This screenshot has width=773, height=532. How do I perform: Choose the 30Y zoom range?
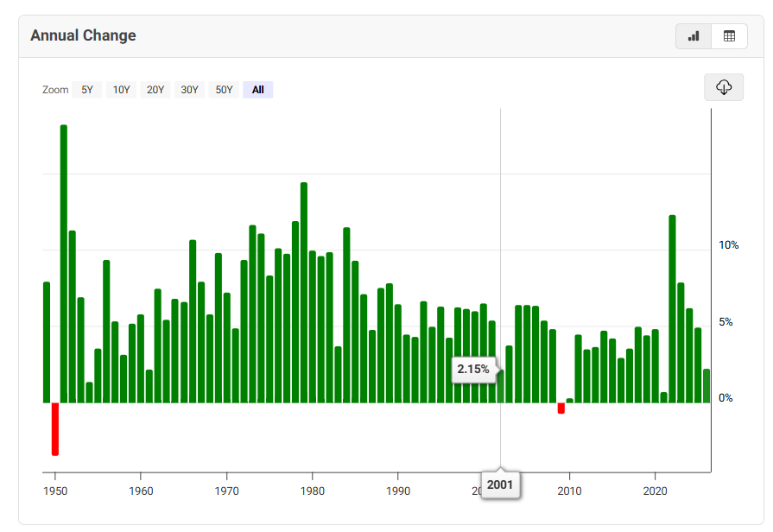point(189,90)
